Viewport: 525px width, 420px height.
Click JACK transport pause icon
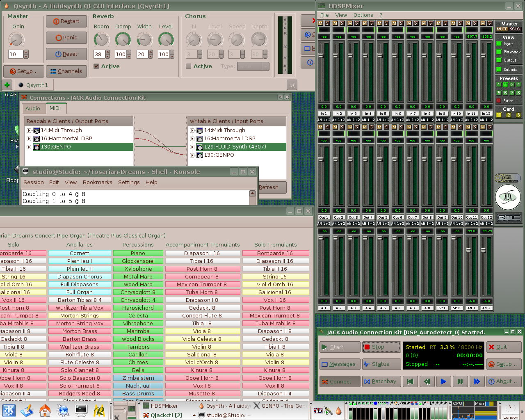pos(460,381)
